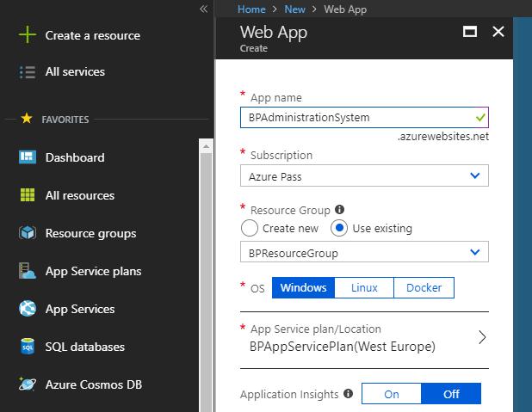532x412 pixels.
Task: Maximize the Web App blade
Action: point(470,32)
